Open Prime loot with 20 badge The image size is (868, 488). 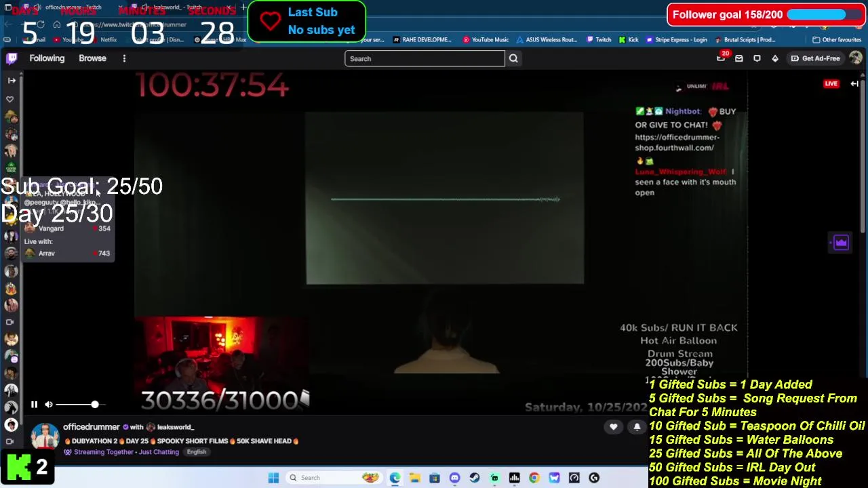(x=722, y=58)
